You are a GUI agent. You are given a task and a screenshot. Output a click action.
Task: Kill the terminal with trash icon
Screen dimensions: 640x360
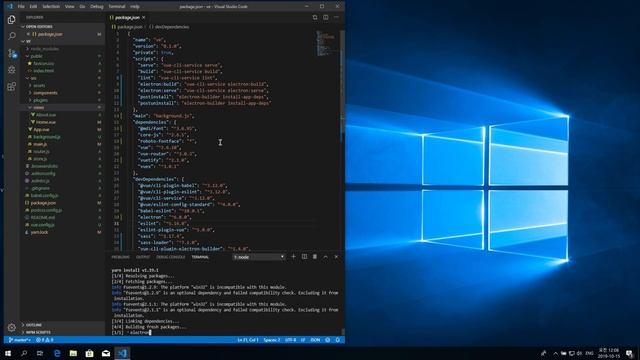click(315, 257)
